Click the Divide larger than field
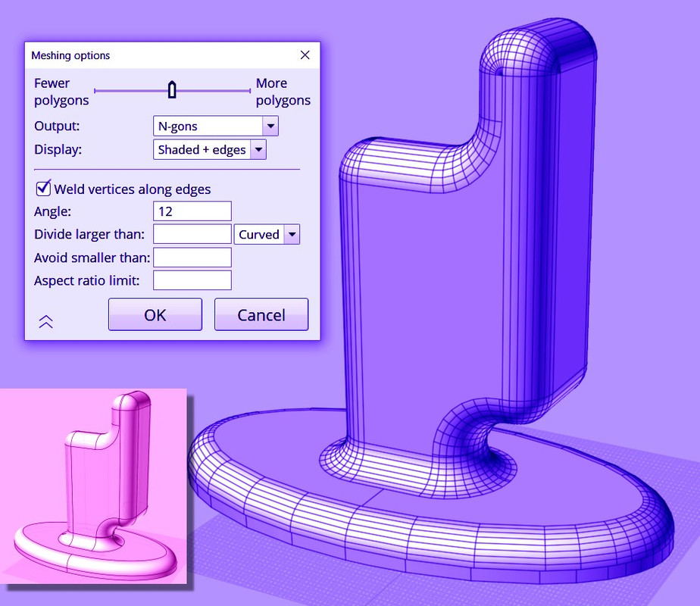 [192, 234]
